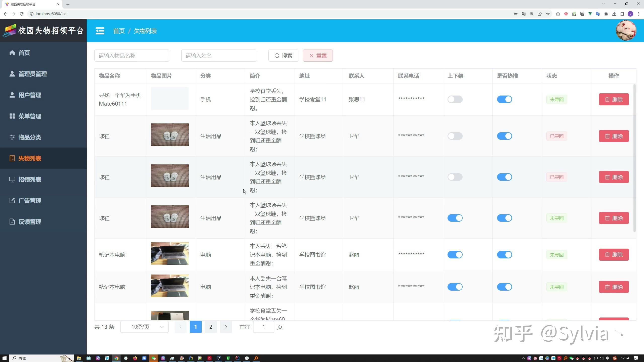
Task: Click the 广告管理 edit icon in sidebar
Action: (12, 200)
